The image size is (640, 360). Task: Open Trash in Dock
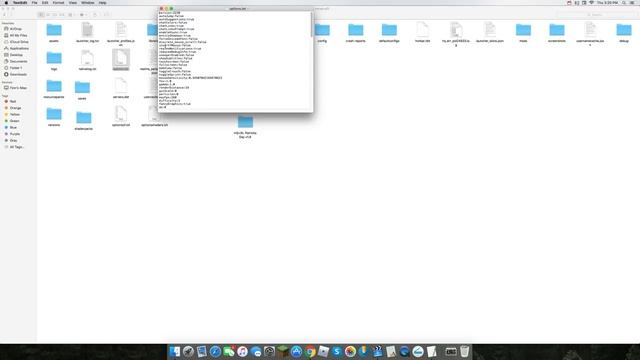(464, 351)
